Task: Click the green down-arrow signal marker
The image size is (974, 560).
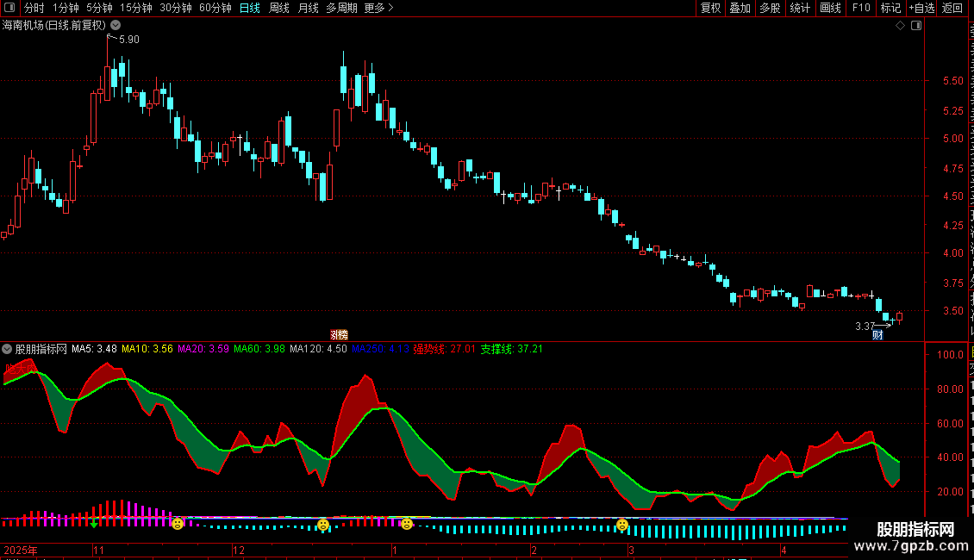Action: coord(94,524)
